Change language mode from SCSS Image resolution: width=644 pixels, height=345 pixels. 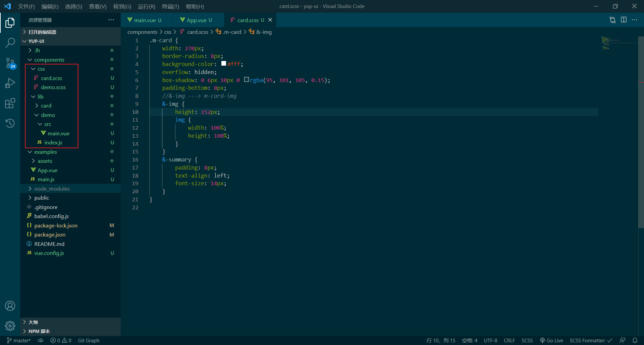coord(527,340)
